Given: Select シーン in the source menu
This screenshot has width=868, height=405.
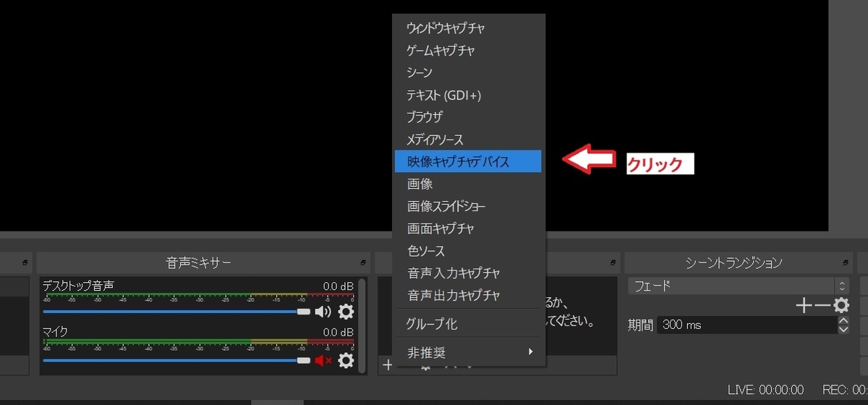Looking at the screenshot, I should [x=469, y=72].
